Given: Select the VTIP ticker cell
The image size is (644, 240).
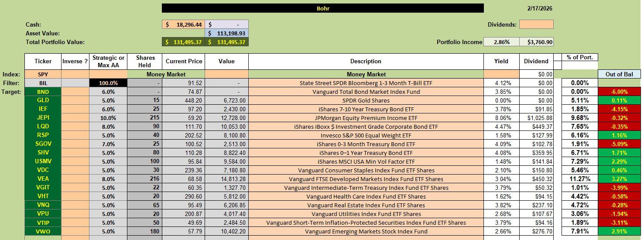Looking at the screenshot, I should 43,223.
